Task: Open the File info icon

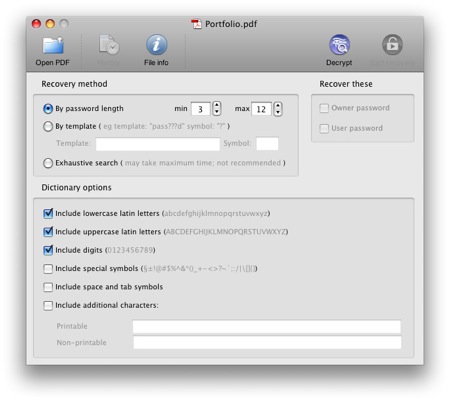Action: (156, 45)
